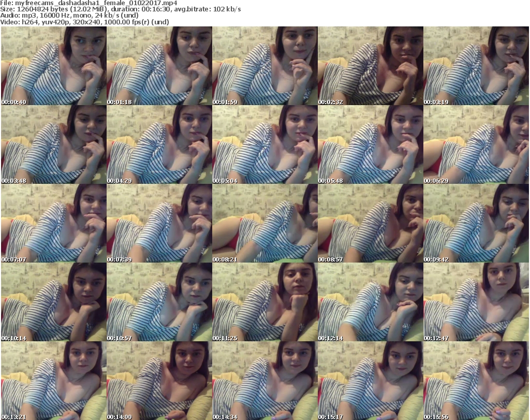Image resolution: width=530 pixels, height=420 pixels.
Task: Click the 'duration: 00:16:30' text
Action: click(x=140, y=9)
